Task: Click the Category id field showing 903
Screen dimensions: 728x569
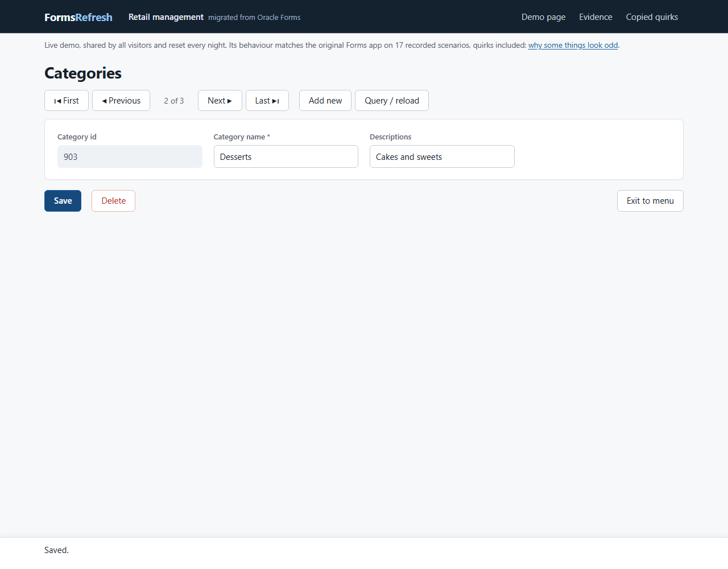Action: point(130,156)
